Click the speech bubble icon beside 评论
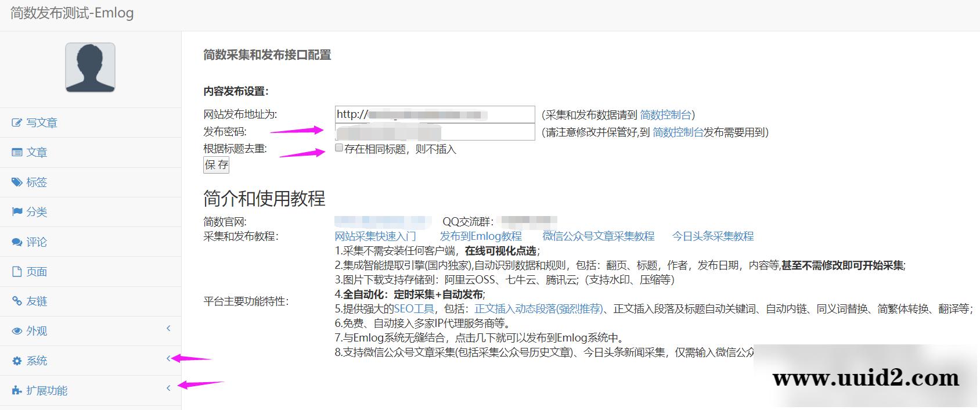This screenshot has height=410, width=980. (x=17, y=242)
